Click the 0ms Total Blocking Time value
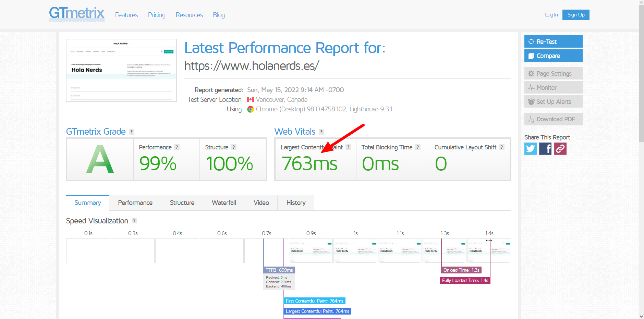644x319 pixels. [380, 164]
